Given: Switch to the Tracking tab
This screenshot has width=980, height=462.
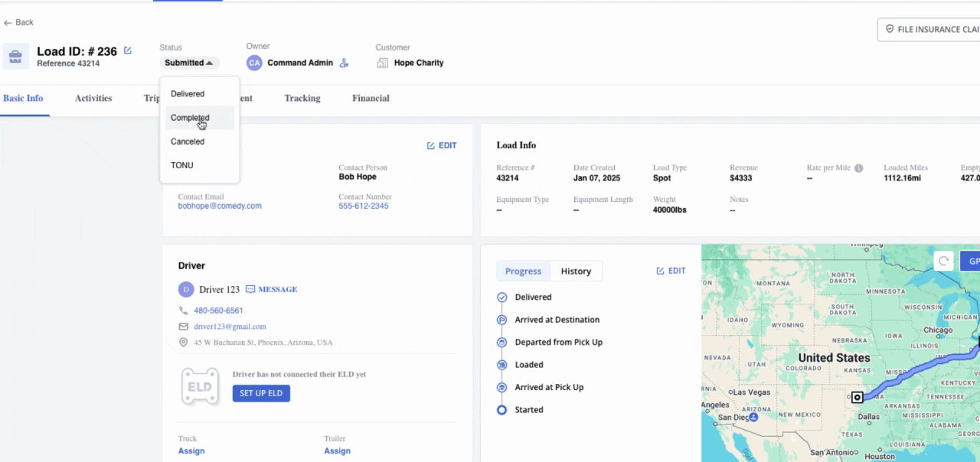Looking at the screenshot, I should 302,98.
